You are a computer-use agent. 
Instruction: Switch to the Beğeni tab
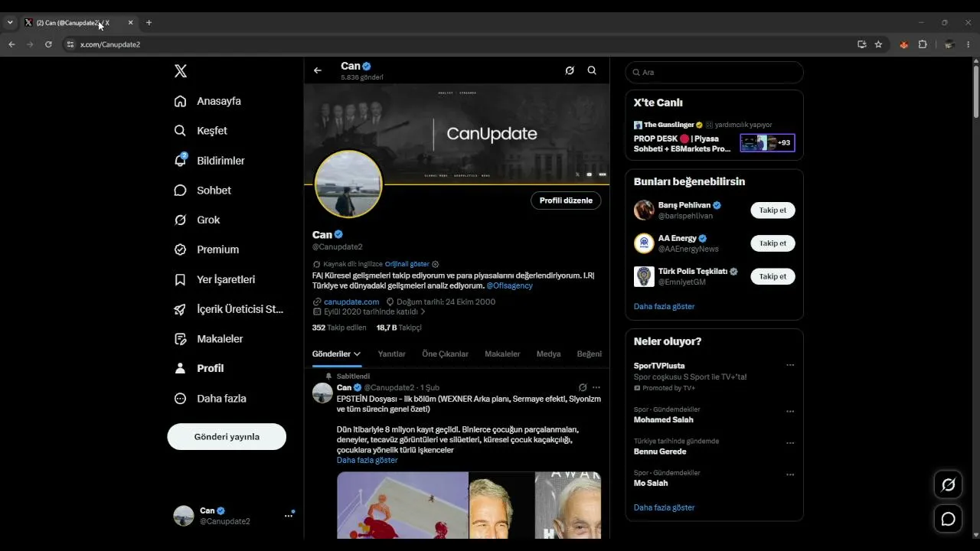[x=590, y=354]
